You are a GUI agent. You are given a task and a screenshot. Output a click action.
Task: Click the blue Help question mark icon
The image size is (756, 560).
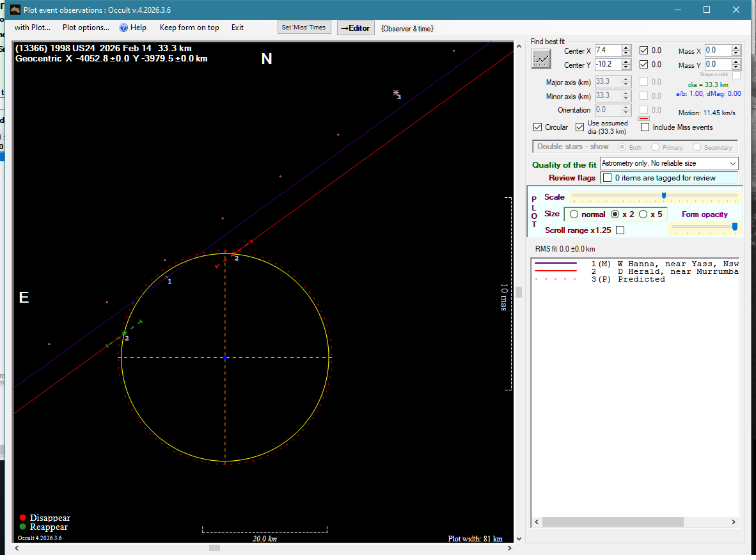click(x=124, y=28)
